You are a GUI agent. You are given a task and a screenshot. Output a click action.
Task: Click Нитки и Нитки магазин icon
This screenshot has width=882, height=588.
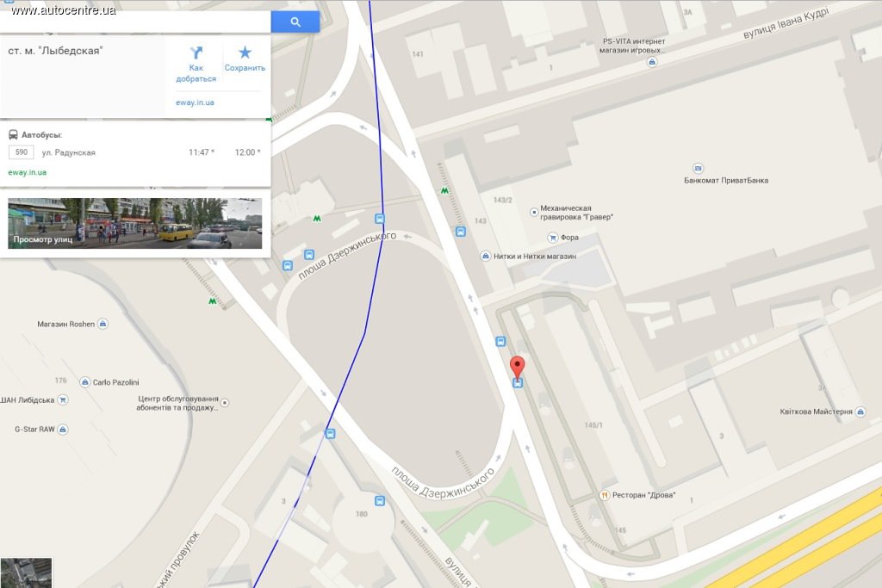[486, 257]
